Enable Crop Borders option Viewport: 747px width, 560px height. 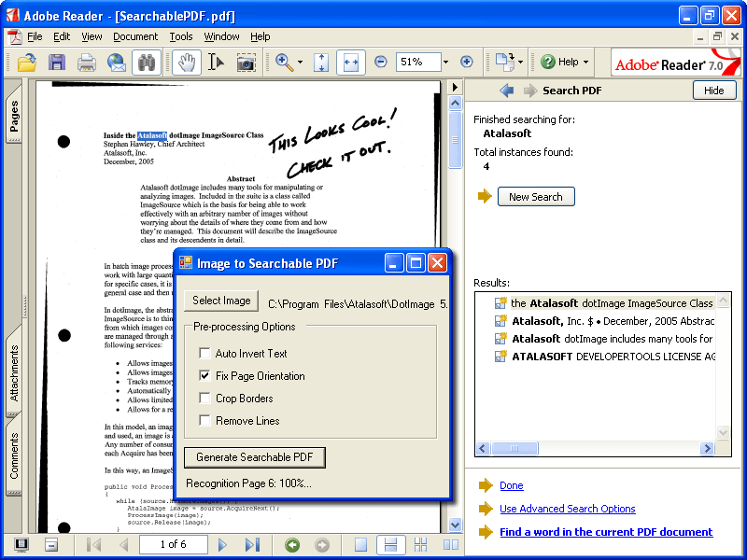tap(204, 399)
